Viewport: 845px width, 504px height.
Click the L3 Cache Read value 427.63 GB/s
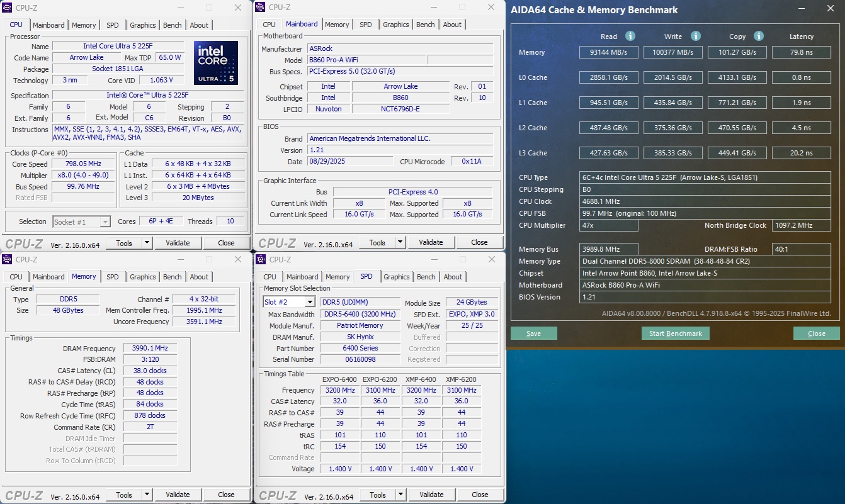(x=609, y=153)
